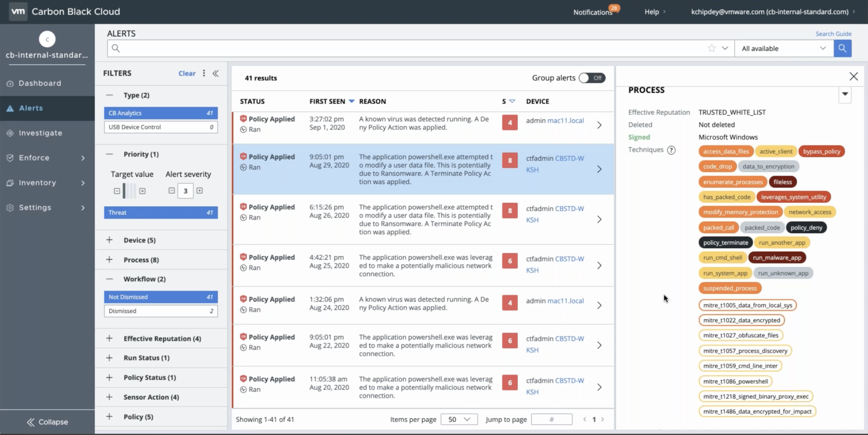The width and height of the screenshot is (868, 435).
Task: Click the Investigate sidebar icon
Action: click(x=10, y=133)
